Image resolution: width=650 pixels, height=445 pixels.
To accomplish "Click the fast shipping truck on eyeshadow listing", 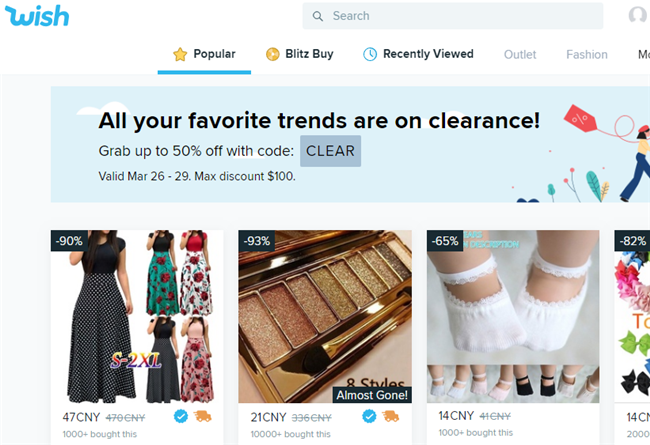I will [x=391, y=416].
